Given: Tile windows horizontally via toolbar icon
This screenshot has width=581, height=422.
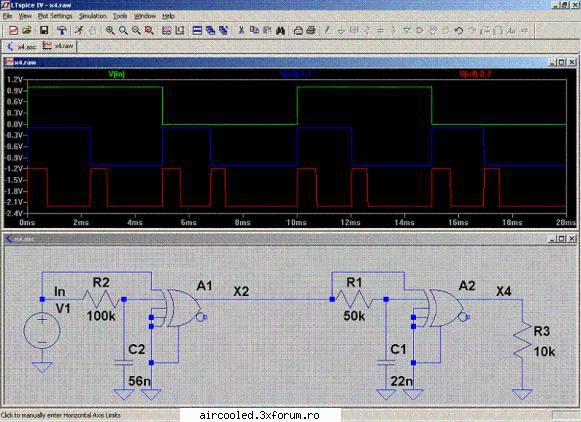Looking at the screenshot, I should pos(197,30).
